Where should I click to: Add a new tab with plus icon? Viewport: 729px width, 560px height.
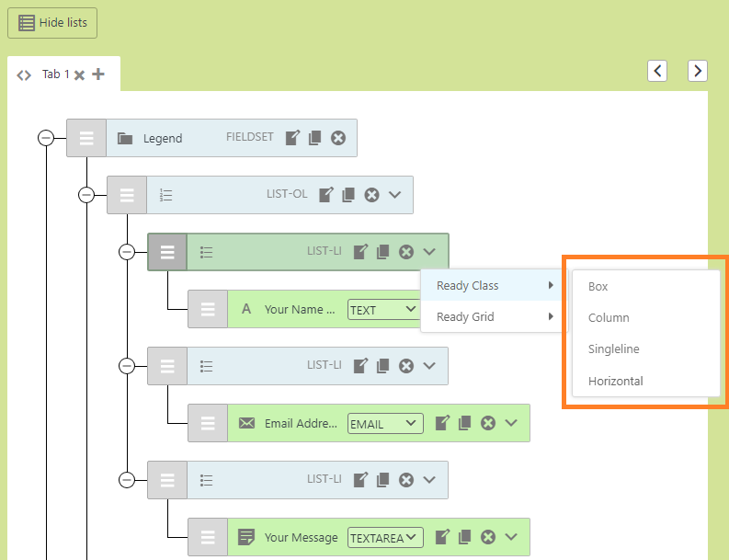coord(98,74)
